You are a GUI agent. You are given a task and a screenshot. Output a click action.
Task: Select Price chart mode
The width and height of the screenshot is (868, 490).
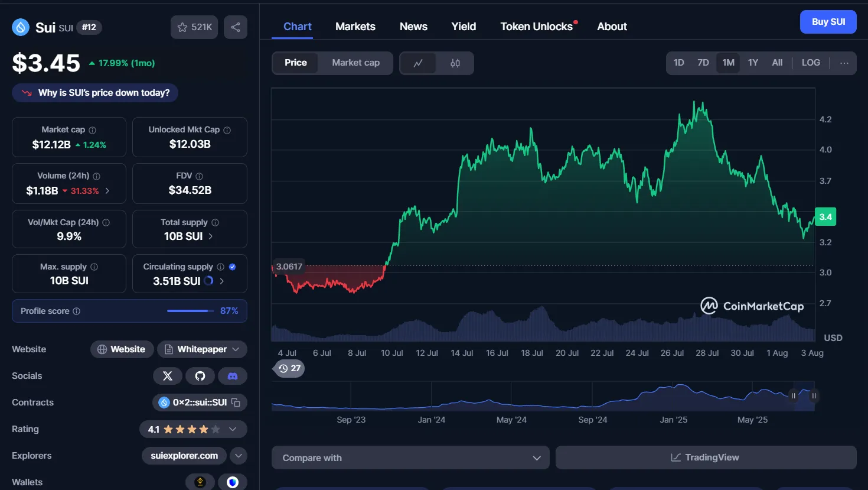[x=296, y=63]
